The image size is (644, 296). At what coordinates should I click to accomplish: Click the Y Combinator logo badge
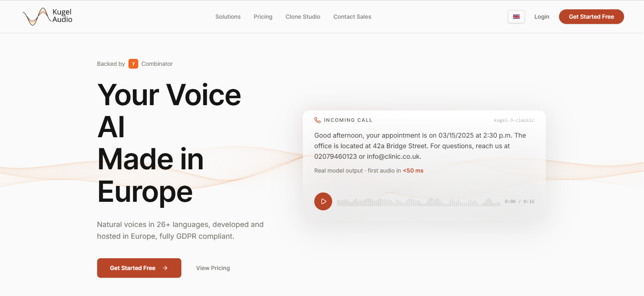click(133, 64)
